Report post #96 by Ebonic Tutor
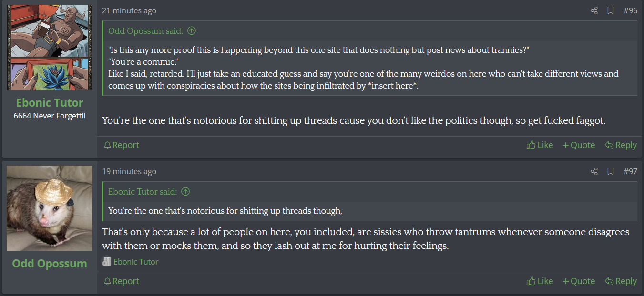The height and width of the screenshot is (296, 644). tap(122, 145)
